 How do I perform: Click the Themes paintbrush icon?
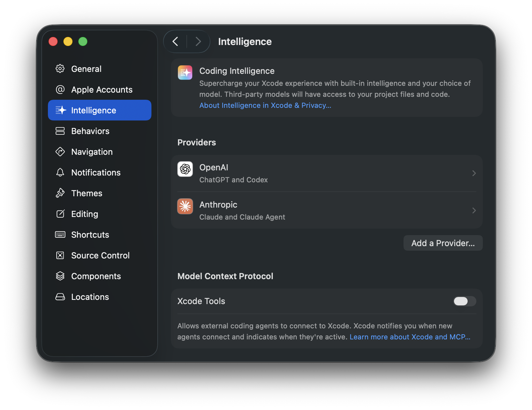[x=60, y=193]
